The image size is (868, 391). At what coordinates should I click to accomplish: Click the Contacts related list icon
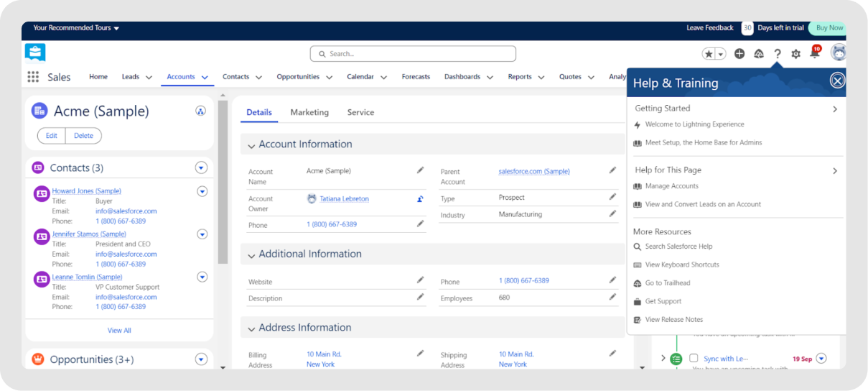click(x=38, y=167)
